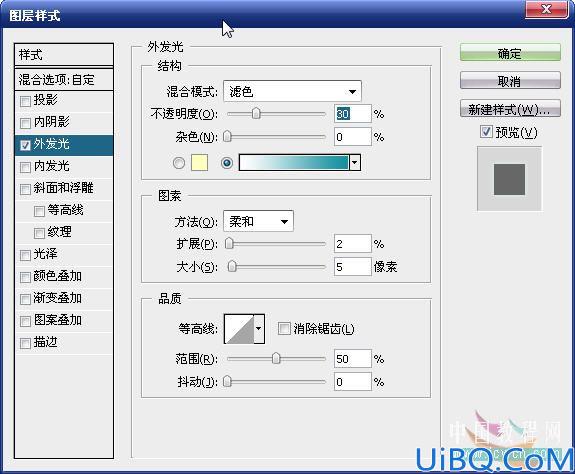575x474 pixels.
Task: Click the yellow glow color swatch
Action: coord(199,163)
